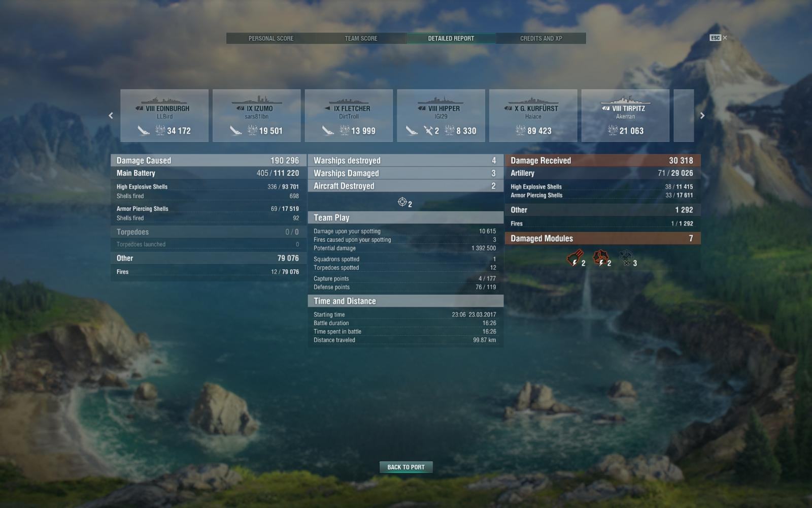812x508 pixels.
Task: Select the X G. Kurfürst ship card
Action: pos(533,115)
